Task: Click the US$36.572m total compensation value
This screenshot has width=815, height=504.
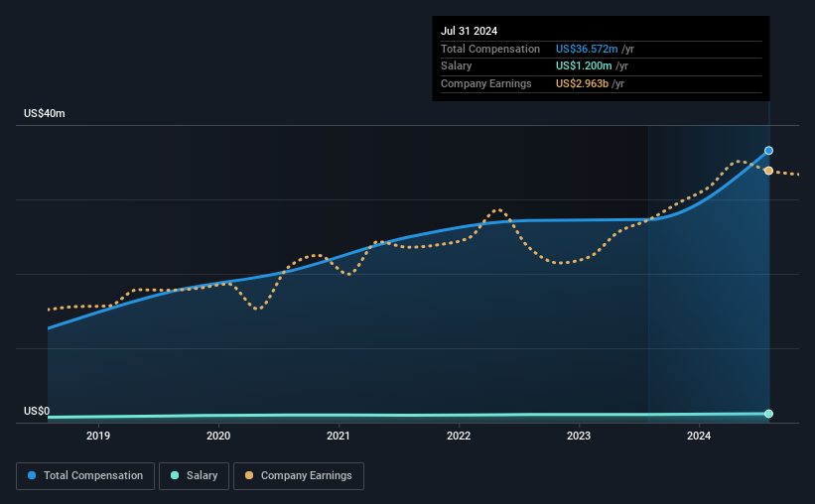Action: 587,49
